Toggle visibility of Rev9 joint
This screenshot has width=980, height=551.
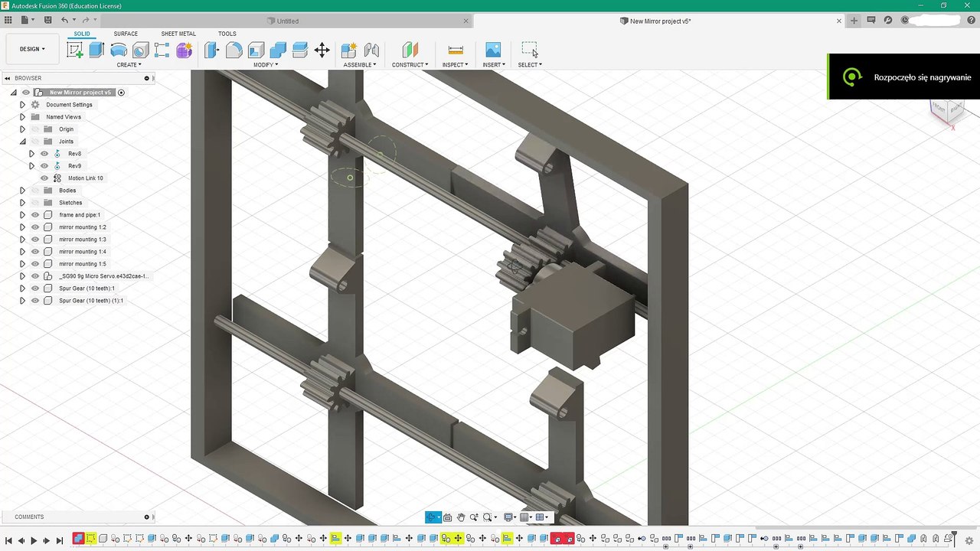click(x=44, y=166)
